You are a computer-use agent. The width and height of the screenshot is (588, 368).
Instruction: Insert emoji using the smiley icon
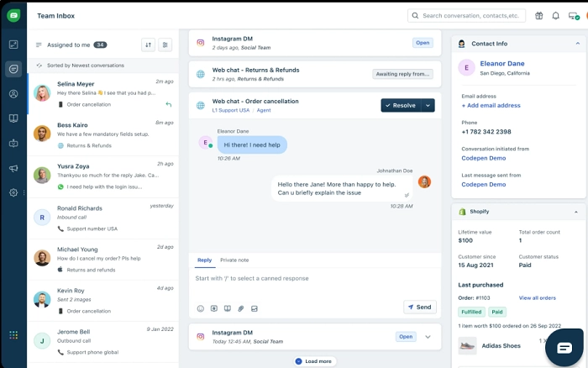point(201,308)
